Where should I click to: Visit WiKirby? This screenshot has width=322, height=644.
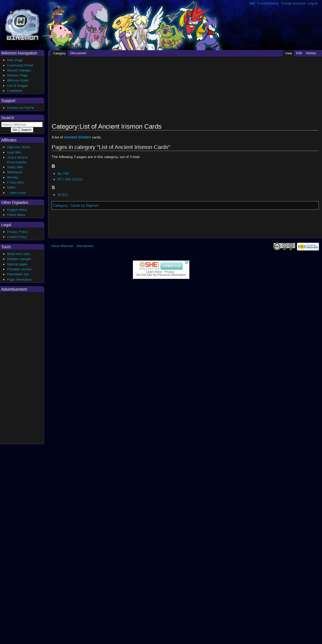[x=13, y=178]
